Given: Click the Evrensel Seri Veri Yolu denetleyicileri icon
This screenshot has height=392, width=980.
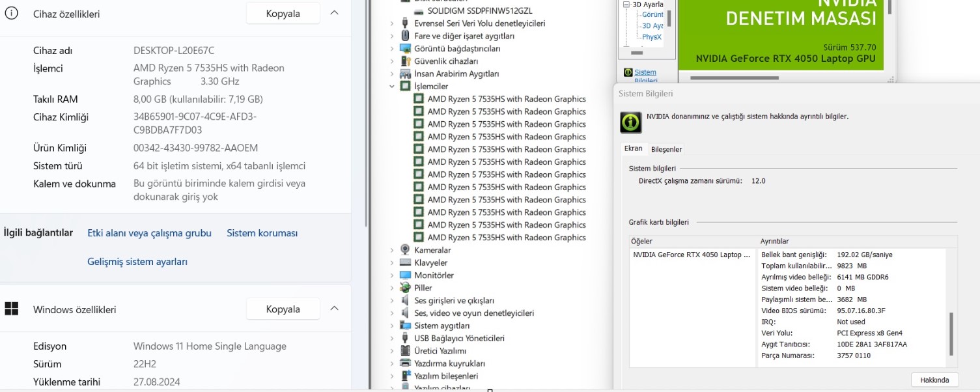Looking at the screenshot, I should [x=405, y=23].
